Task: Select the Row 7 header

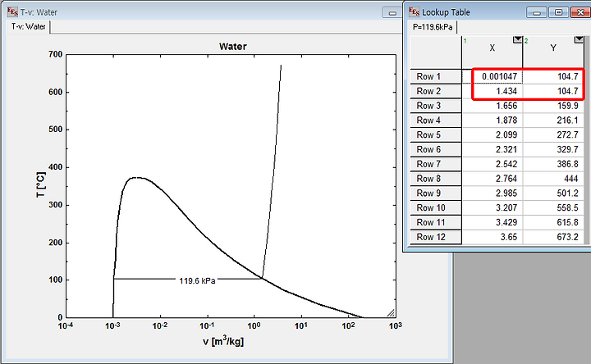Action: point(436,164)
